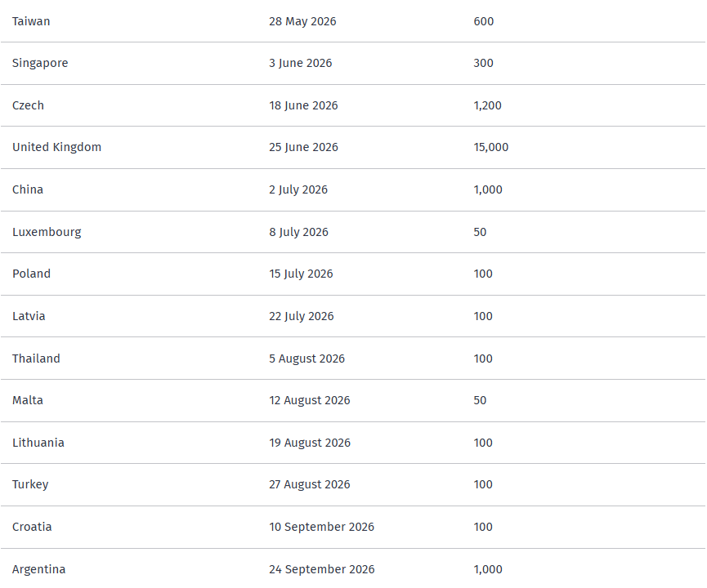
Task: Click Lithuania in the table
Action: coord(38,443)
